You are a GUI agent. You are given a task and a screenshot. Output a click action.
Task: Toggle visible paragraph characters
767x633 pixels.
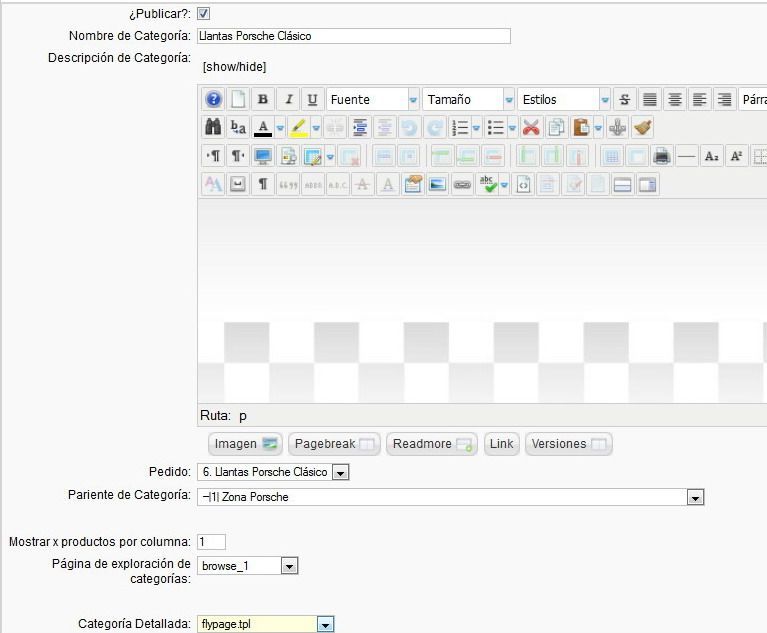263,184
